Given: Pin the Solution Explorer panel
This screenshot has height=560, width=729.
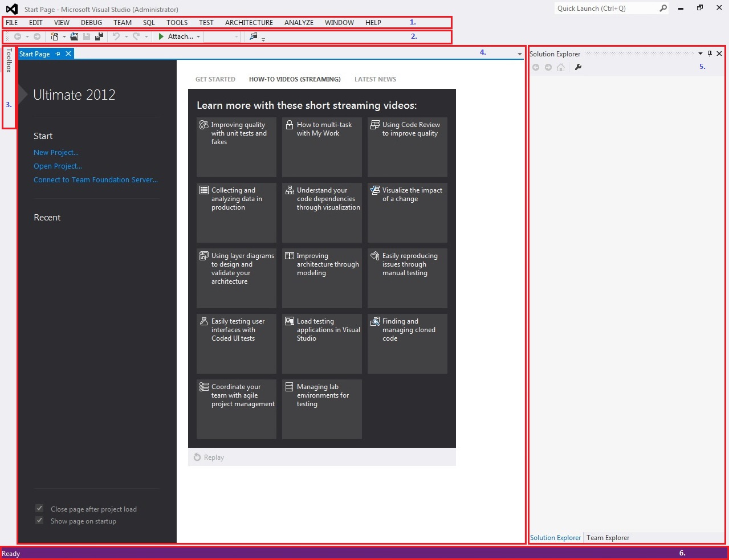Looking at the screenshot, I should 710,54.
